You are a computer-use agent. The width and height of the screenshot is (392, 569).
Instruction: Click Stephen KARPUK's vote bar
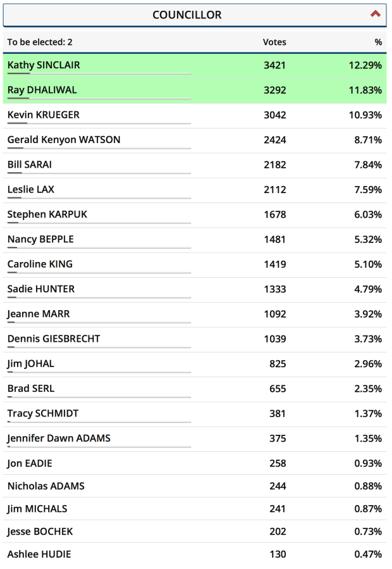99,223
